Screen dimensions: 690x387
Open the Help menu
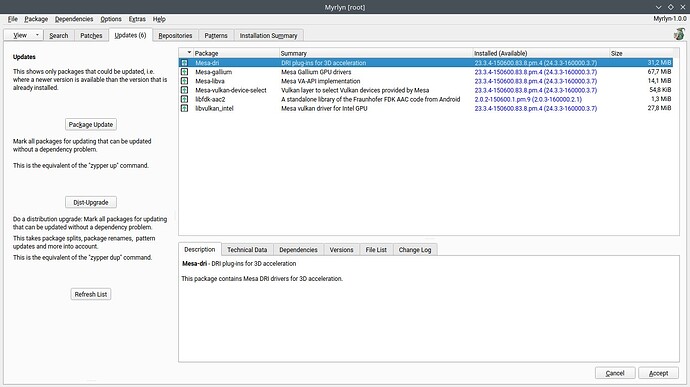(159, 19)
